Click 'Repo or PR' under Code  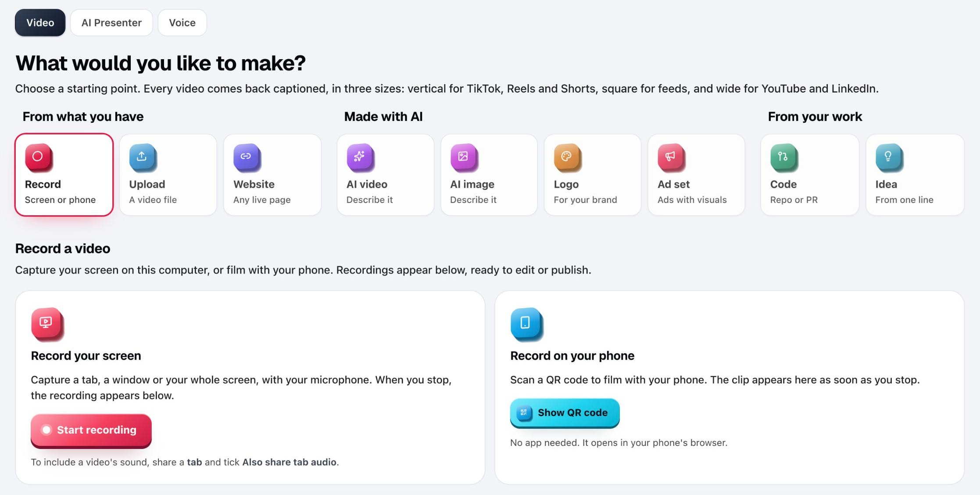[794, 200]
